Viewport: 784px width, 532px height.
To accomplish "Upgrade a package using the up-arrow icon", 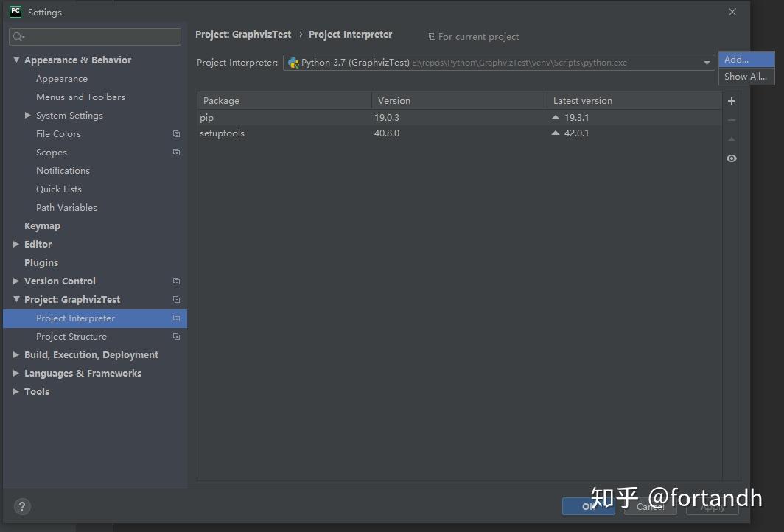I will pos(731,139).
